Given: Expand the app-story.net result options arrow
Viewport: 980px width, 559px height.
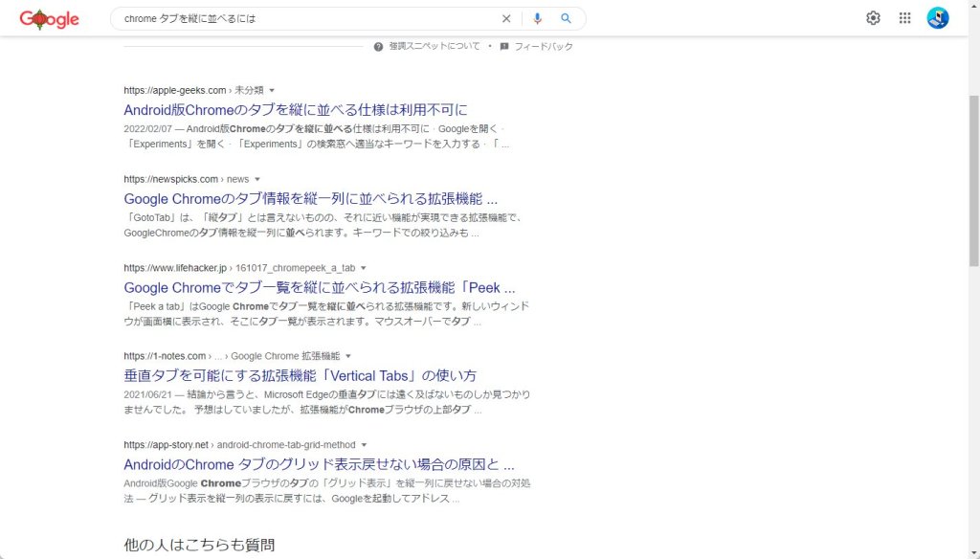Looking at the screenshot, I should click(364, 445).
